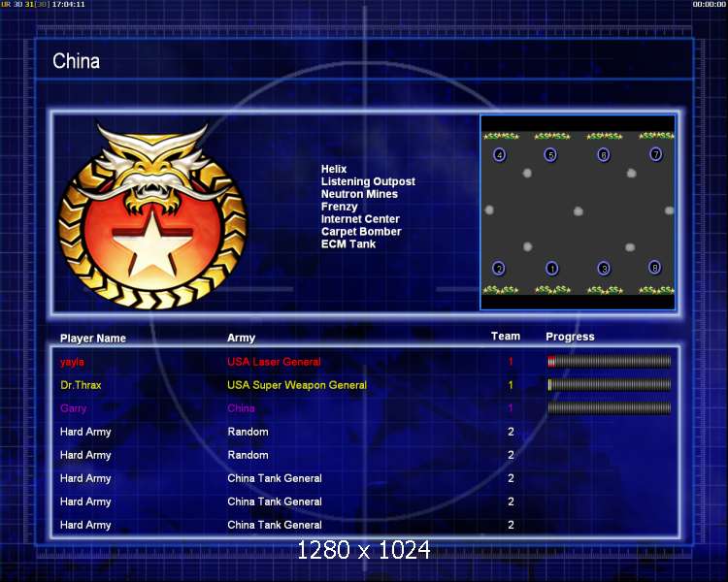Image resolution: width=728 pixels, height=582 pixels.
Task: Click Dr.Thrax's loading progress bar
Action: (610, 384)
